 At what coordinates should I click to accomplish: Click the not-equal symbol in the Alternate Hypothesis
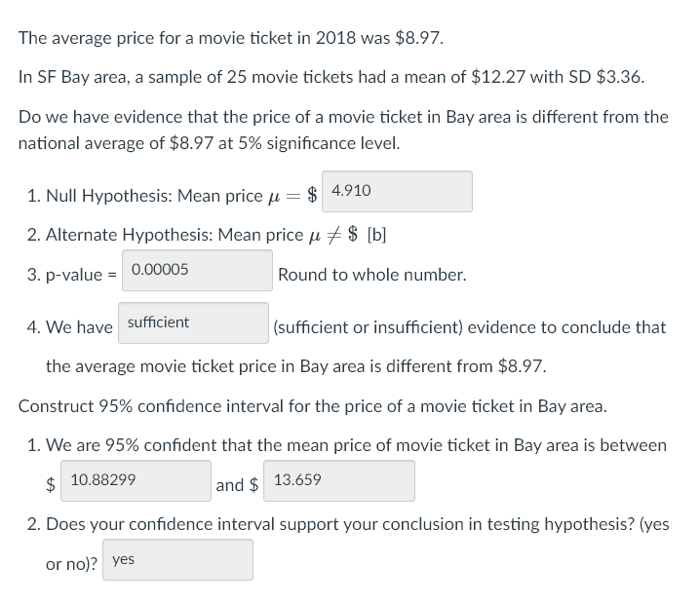pos(333,234)
